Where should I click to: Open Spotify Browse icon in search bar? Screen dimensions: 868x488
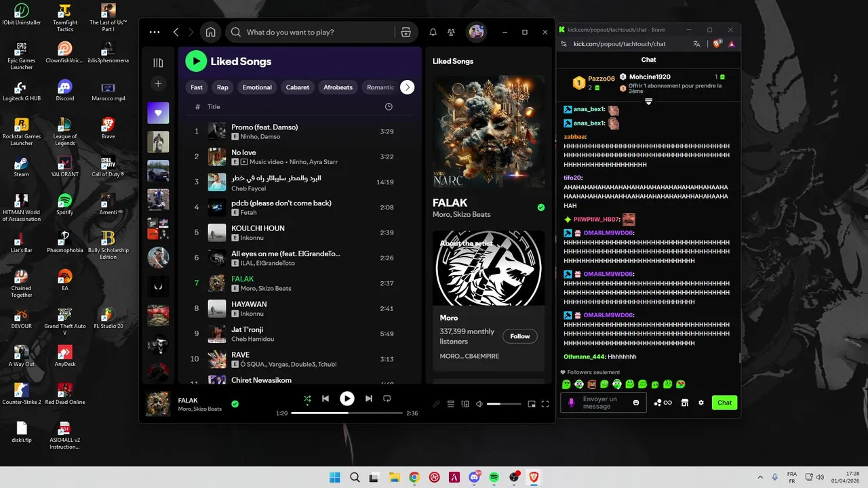[406, 32]
